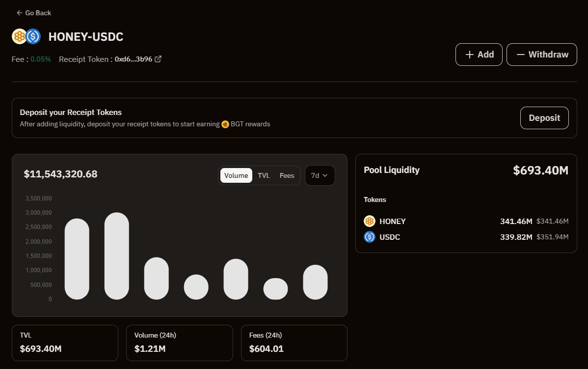588x369 pixels.
Task: Click the BGT rewards bee icon
Action: tap(225, 124)
